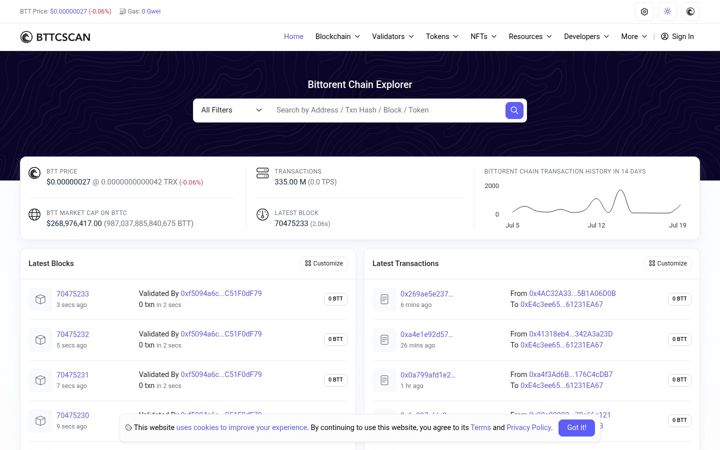Image resolution: width=720 pixels, height=450 pixels.
Task: Click the BTT network logo icon at top right
Action: tap(690, 11)
